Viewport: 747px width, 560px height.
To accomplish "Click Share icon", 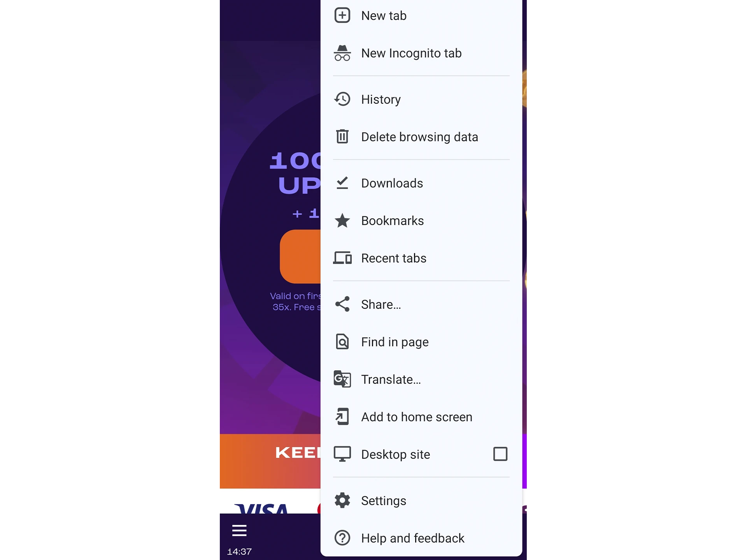I will [343, 304].
